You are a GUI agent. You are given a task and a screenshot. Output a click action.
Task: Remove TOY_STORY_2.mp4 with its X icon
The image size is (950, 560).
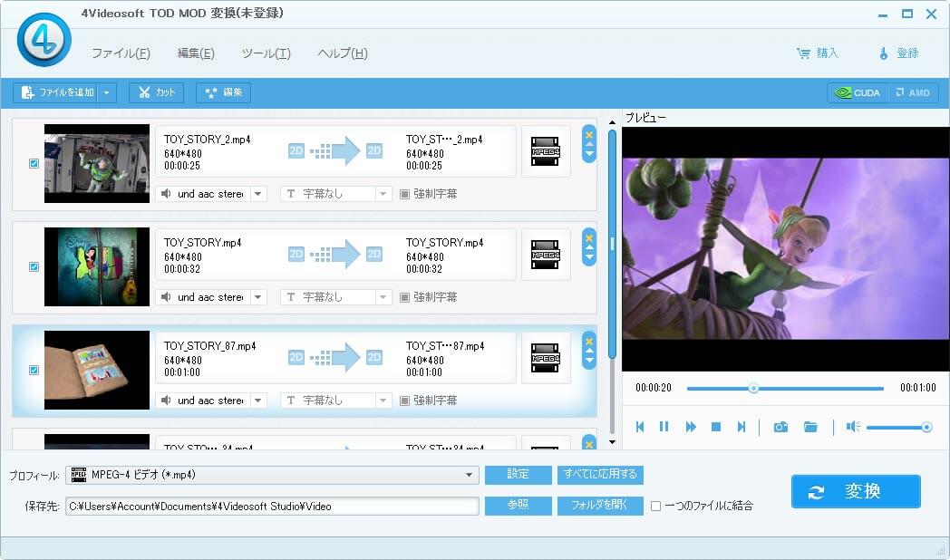click(x=589, y=134)
